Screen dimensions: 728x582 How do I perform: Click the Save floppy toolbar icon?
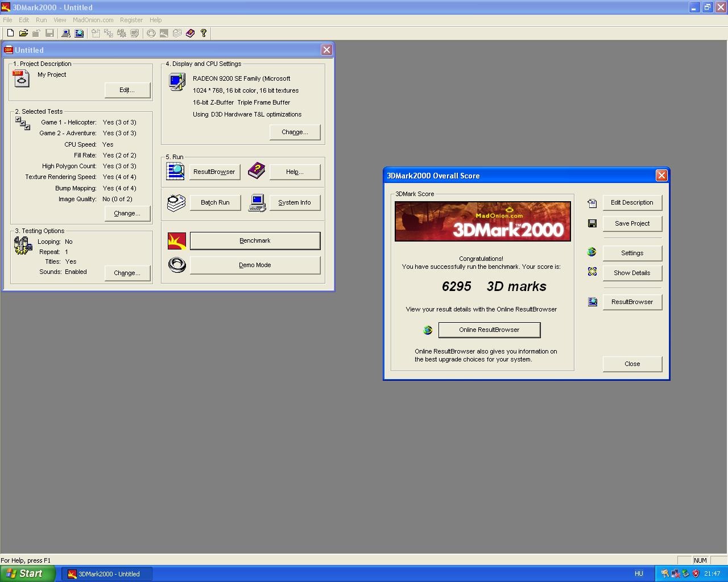(x=49, y=34)
